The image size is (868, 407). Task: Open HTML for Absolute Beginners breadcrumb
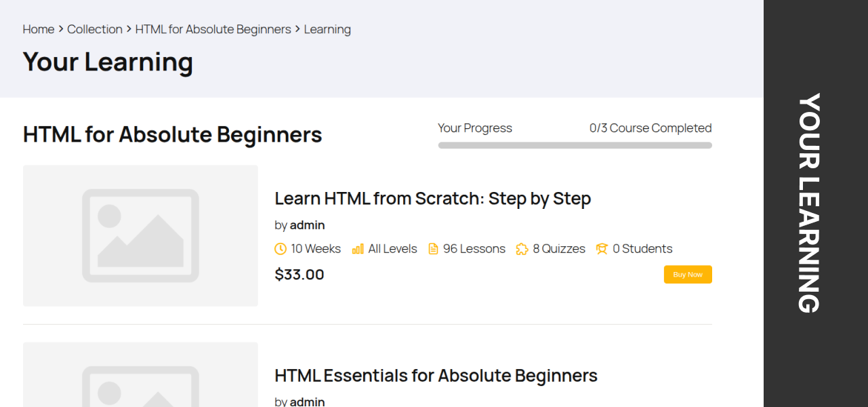tap(213, 29)
